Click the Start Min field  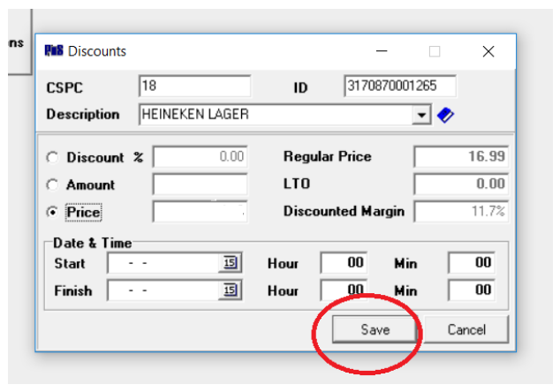472,263
